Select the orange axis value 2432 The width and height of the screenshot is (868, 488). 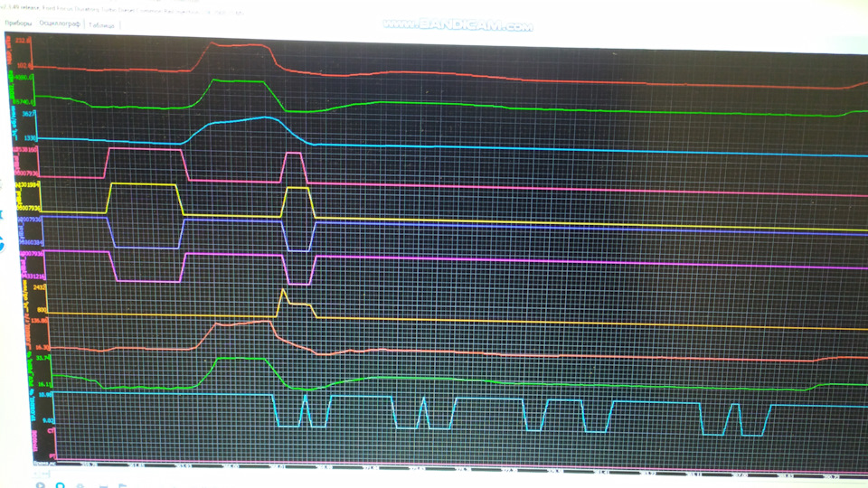(40, 287)
